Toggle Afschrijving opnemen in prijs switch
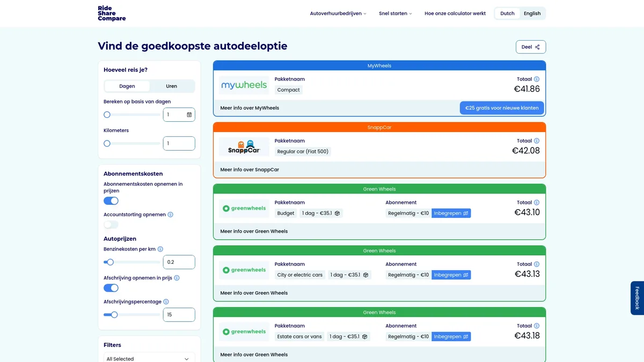Screen dimensions: 644x362 click(x=111, y=288)
